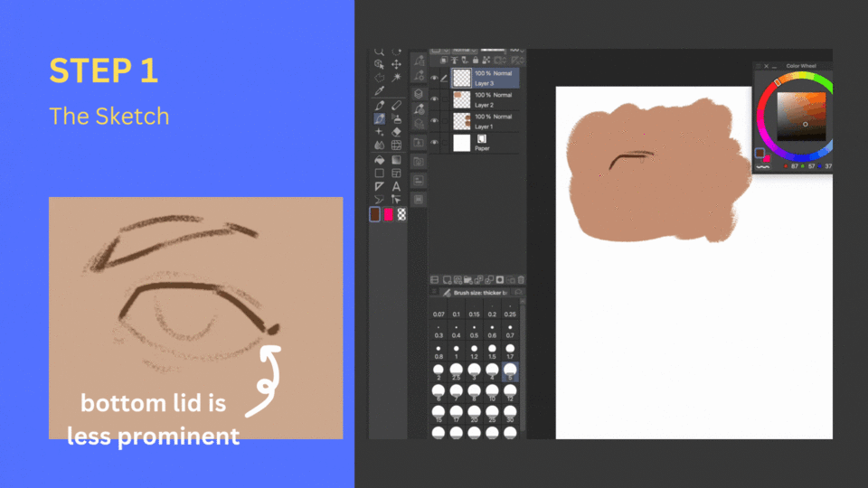868x488 pixels.
Task: Check the Paper layer selection checkbox
Action: coord(445,143)
